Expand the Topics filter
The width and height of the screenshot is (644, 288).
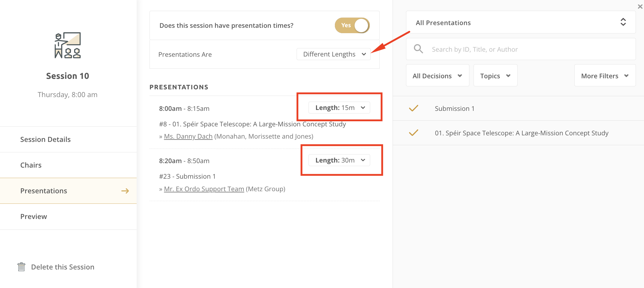(495, 76)
